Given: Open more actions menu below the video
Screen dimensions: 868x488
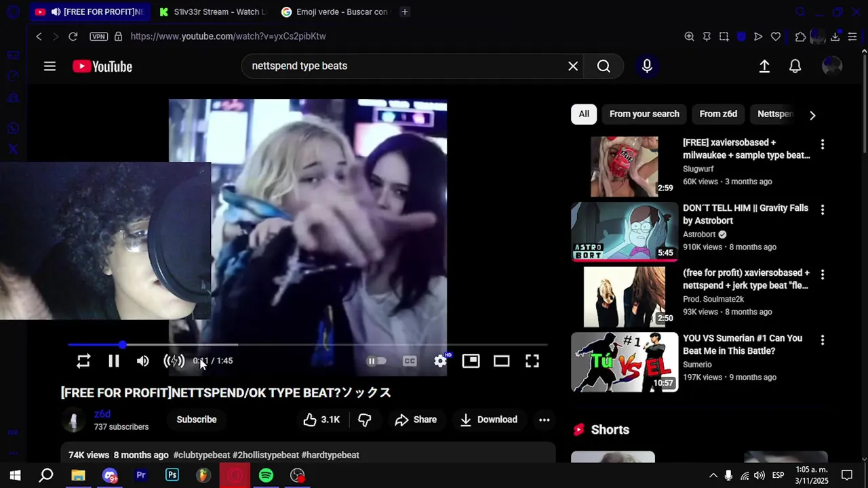Looking at the screenshot, I should pyautogui.click(x=544, y=420).
